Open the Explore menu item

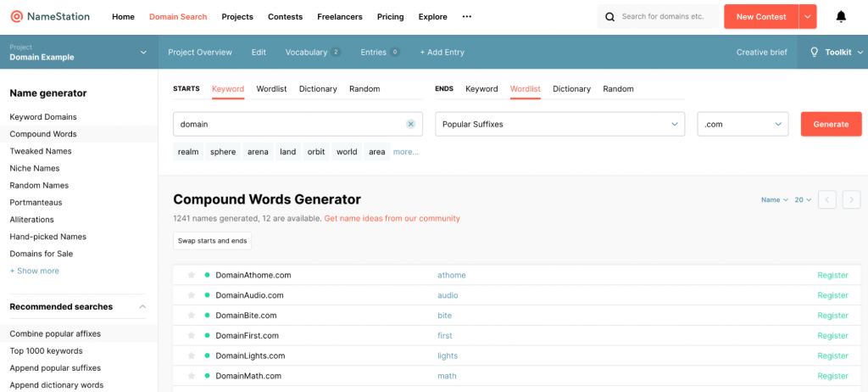pos(433,17)
